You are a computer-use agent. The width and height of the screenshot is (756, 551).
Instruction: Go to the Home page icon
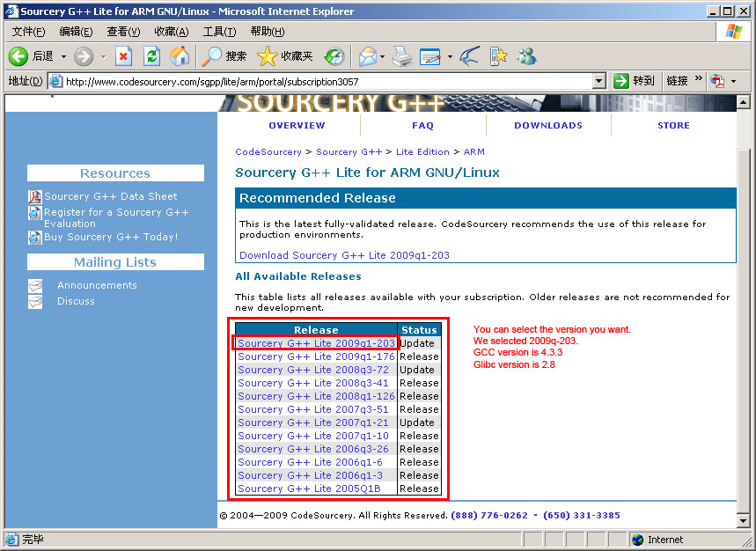click(x=180, y=56)
